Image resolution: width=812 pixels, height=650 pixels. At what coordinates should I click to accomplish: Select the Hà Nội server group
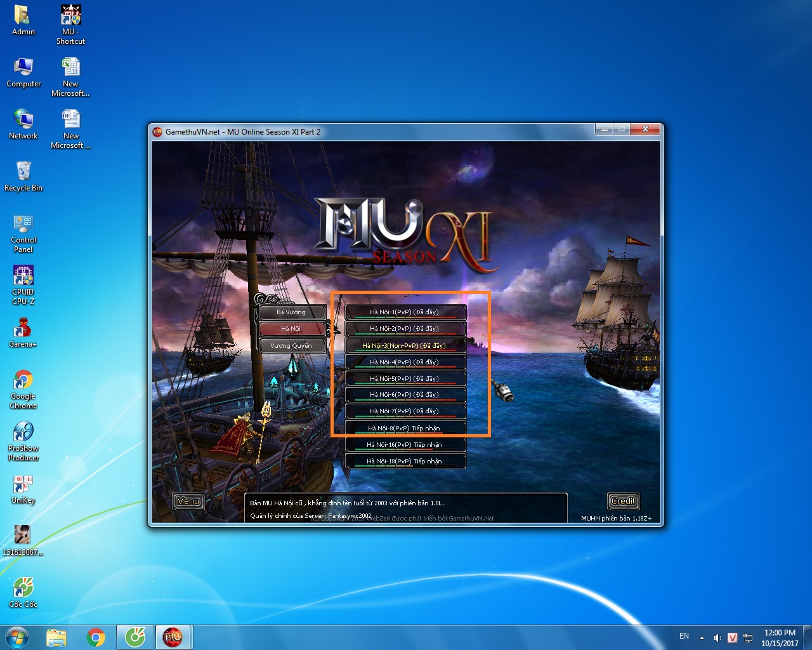[x=292, y=329]
